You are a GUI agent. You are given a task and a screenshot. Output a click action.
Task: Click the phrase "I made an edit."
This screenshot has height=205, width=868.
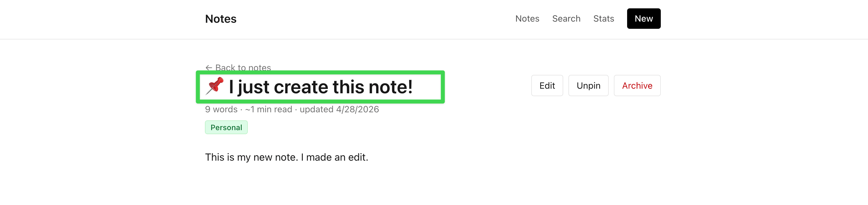point(334,157)
